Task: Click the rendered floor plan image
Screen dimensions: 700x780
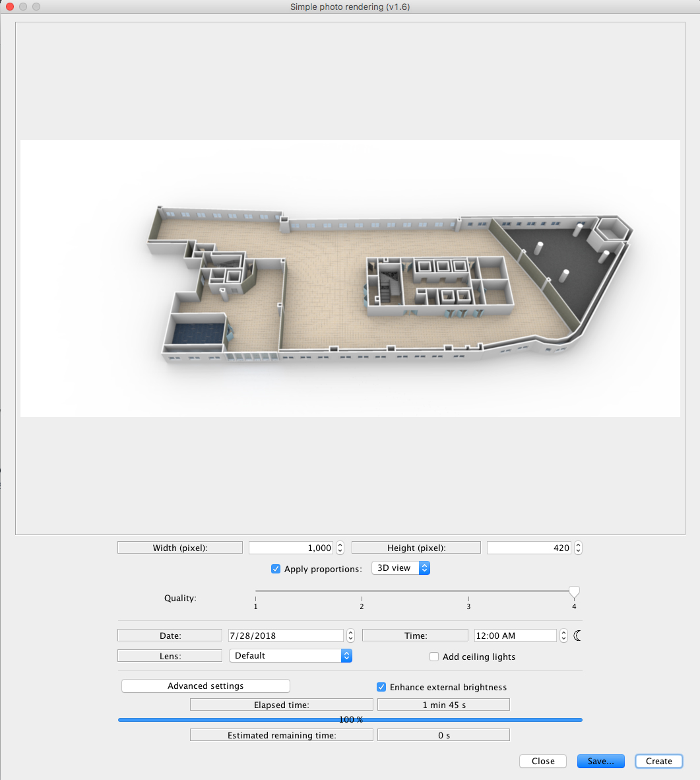Action: pyautogui.click(x=350, y=278)
